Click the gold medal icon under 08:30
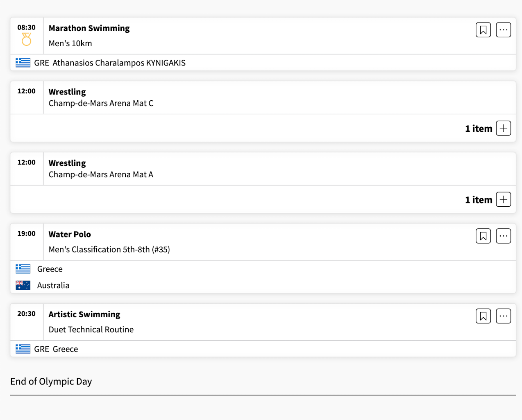 click(26, 39)
